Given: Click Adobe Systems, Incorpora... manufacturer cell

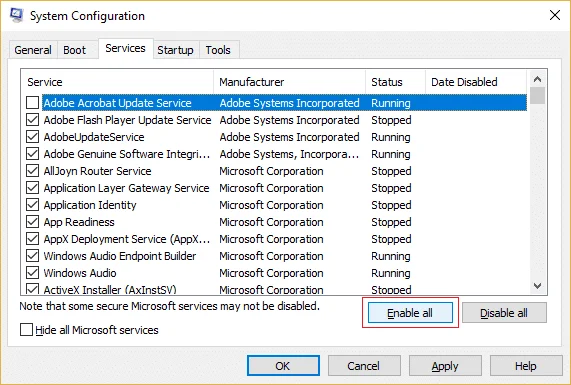Looking at the screenshot, I should 289,154.
